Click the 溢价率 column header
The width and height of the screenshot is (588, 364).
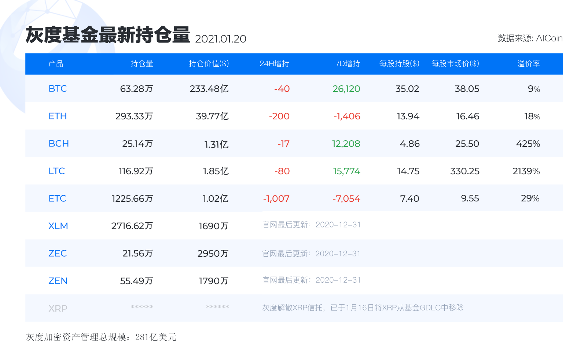[528, 64]
